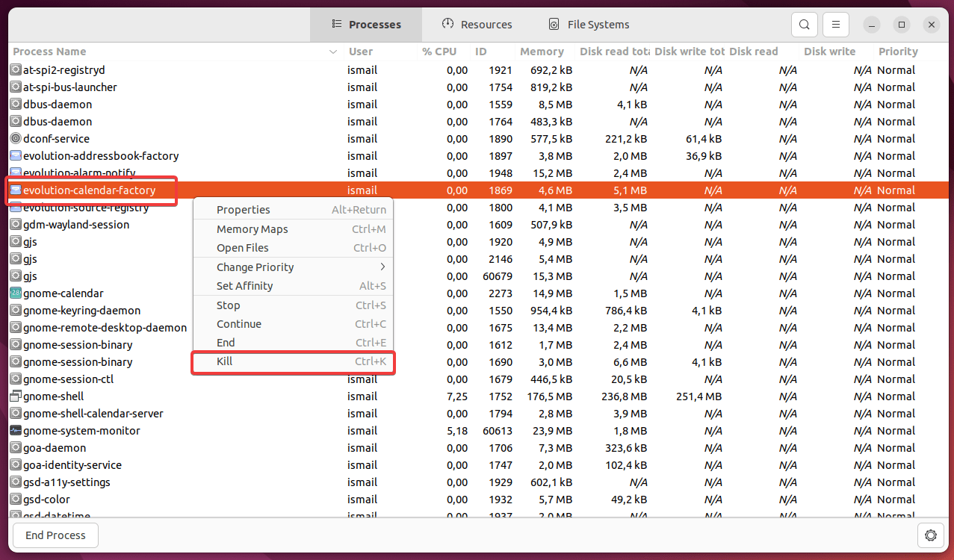Click the evolution-addressbook-factory process icon
Screen dimensions: 954x560
pos(16,155)
